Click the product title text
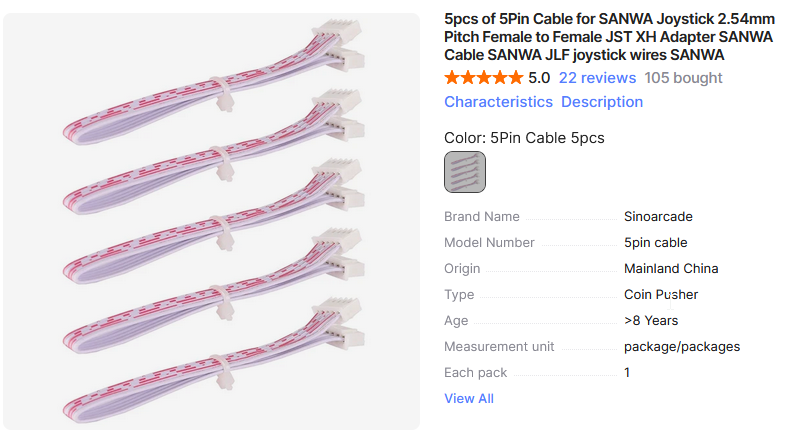Viewport: 790px width, 444px height. pos(608,37)
